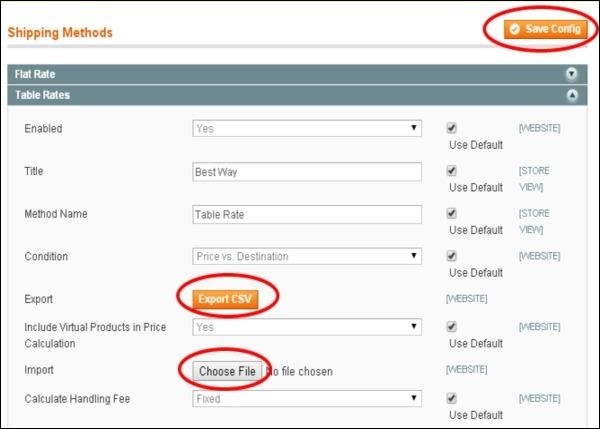The height and width of the screenshot is (429, 600).
Task: Click the Table Rates section header
Action: (43, 96)
